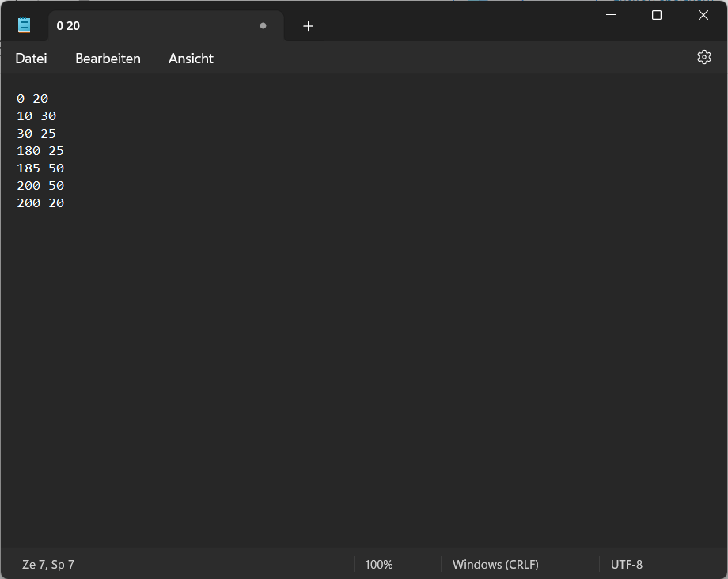Open the Ansicht menu
728x579 pixels.
191,59
